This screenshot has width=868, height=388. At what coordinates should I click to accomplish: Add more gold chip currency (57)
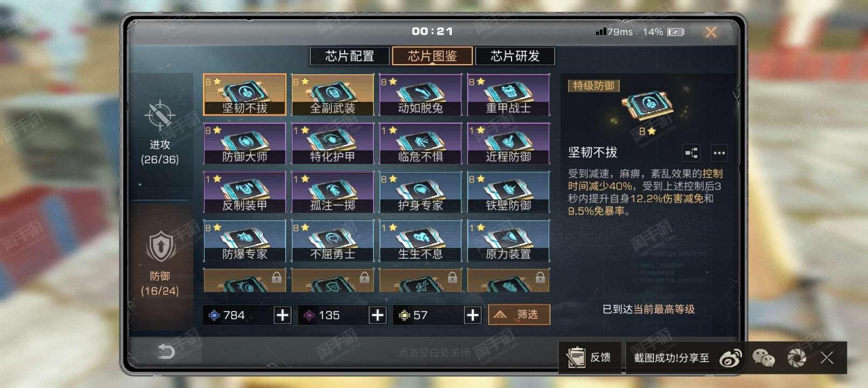[473, 315]
